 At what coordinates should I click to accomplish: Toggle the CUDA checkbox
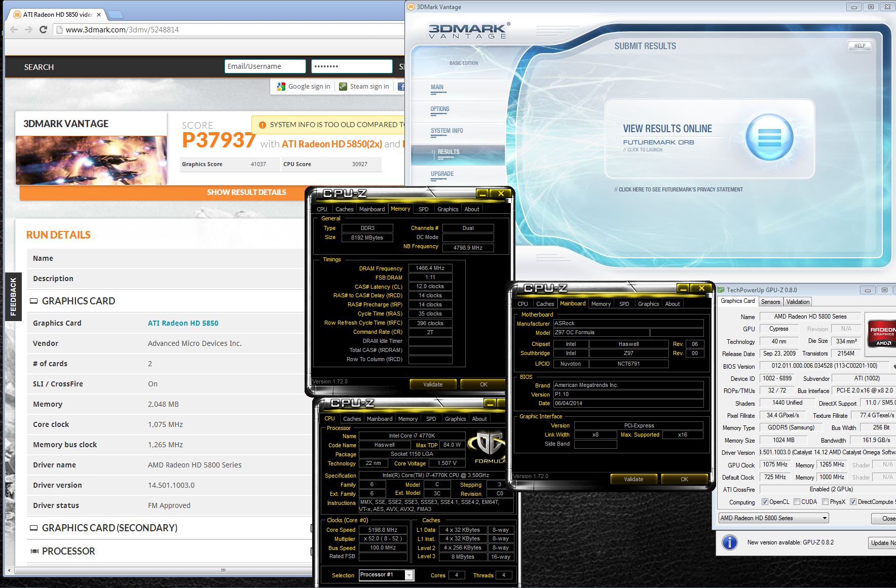(x=797, y=502)
